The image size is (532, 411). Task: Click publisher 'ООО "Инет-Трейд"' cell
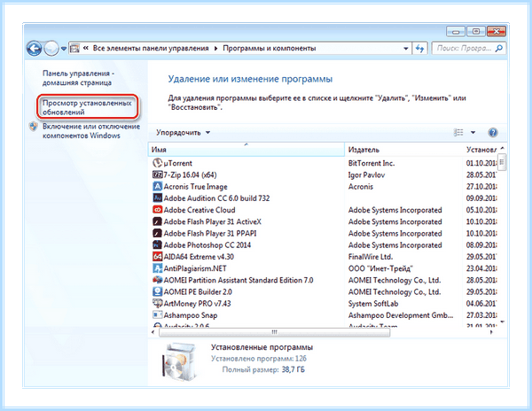pyautogui.click(x=380, y=268)
